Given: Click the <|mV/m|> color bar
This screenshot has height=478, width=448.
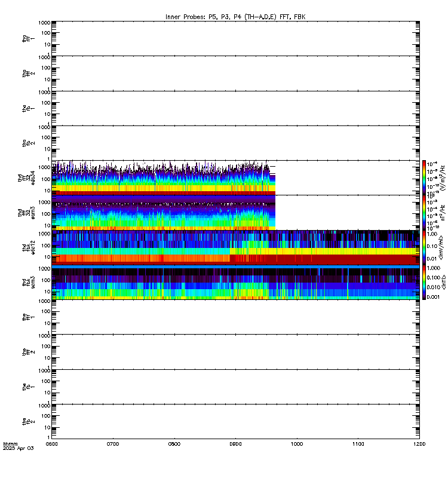Looking at the screenshot, I should [424, 247].
